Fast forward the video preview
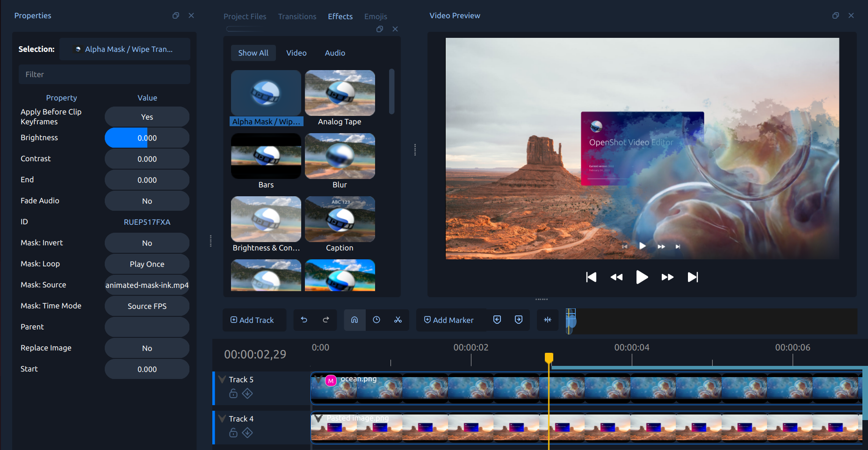Screen dimensions: 868x450 (667, 277)
